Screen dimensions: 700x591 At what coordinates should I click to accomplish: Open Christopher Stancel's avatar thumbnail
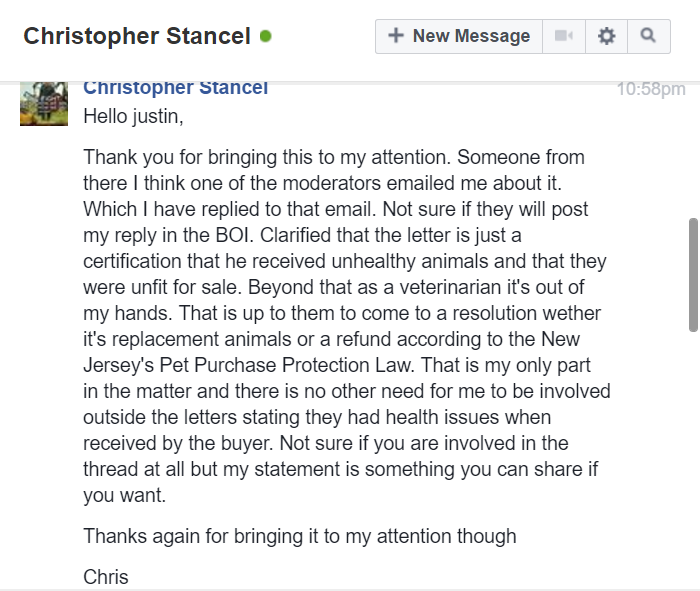pyautogui.click(x=44, y=104)
